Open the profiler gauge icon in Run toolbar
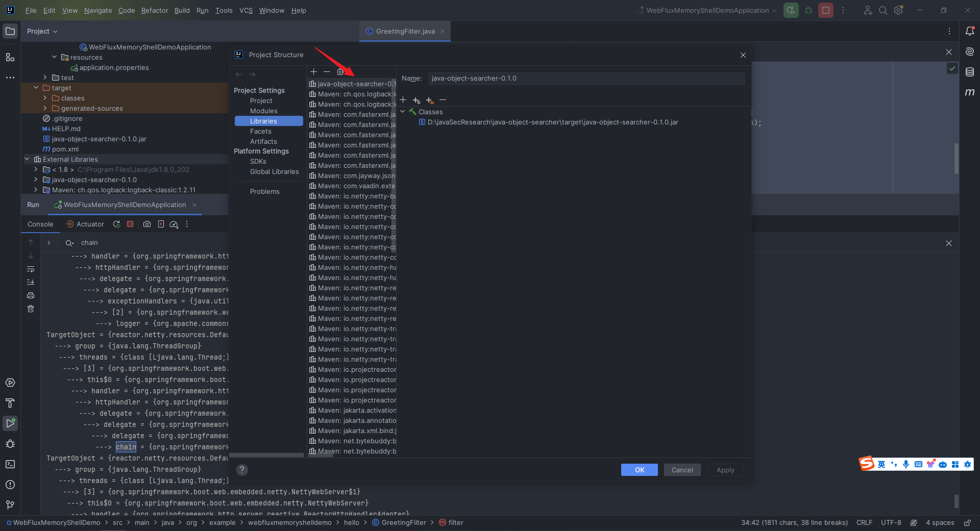 pos(174,224)
